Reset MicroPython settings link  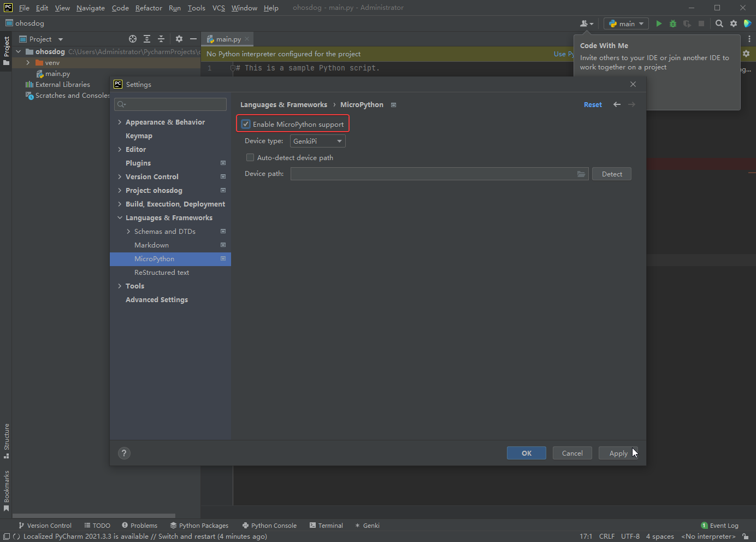[x=593, y=105]
